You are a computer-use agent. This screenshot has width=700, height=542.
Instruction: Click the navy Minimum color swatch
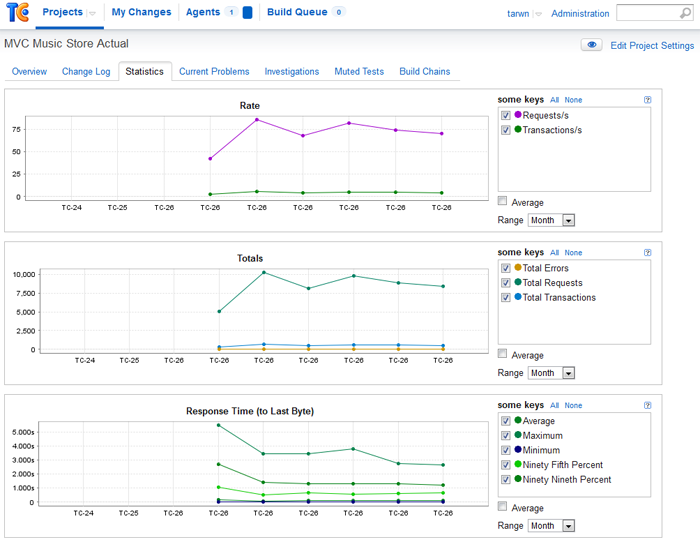(518, 449)
